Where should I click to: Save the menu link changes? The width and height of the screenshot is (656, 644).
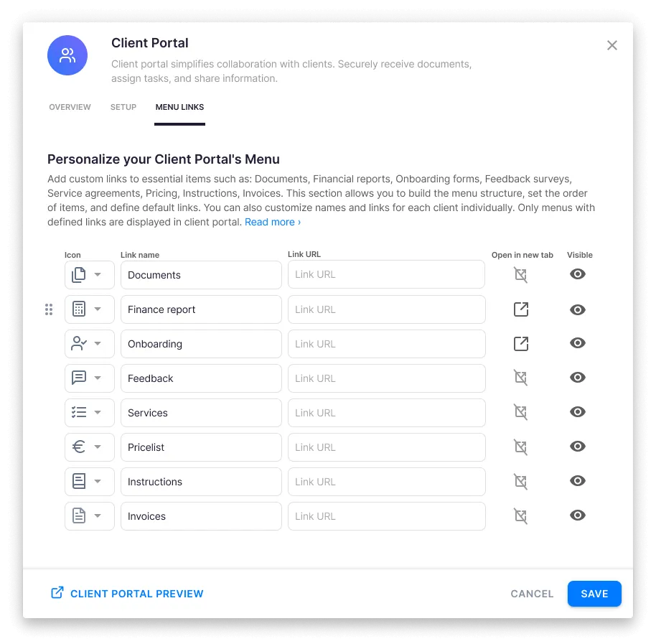point(594,594)
